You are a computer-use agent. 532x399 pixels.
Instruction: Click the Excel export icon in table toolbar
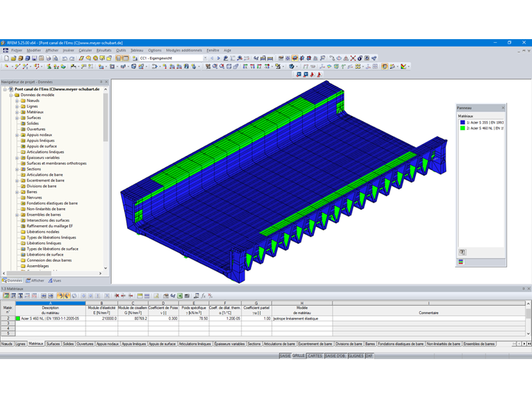[180, 296]
